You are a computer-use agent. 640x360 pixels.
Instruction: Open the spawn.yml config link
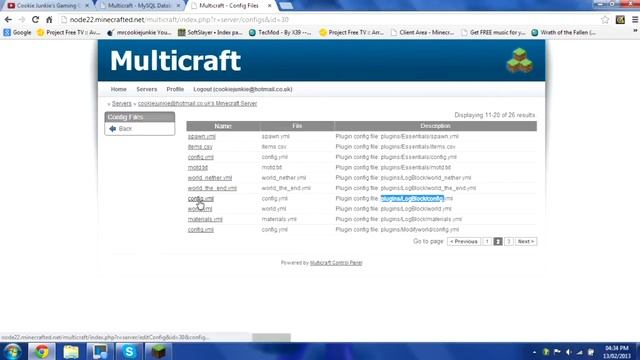(x=202, y=136)
